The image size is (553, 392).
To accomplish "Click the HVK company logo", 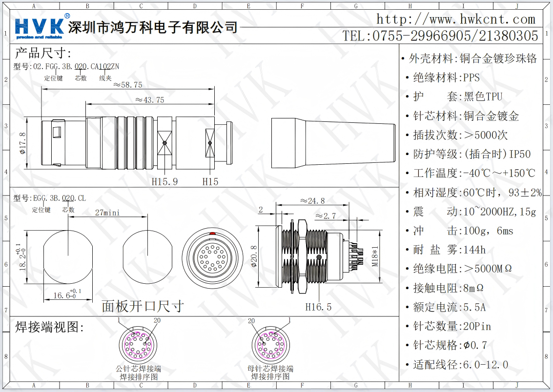I will pyautogui.click(x=40, y=27).
